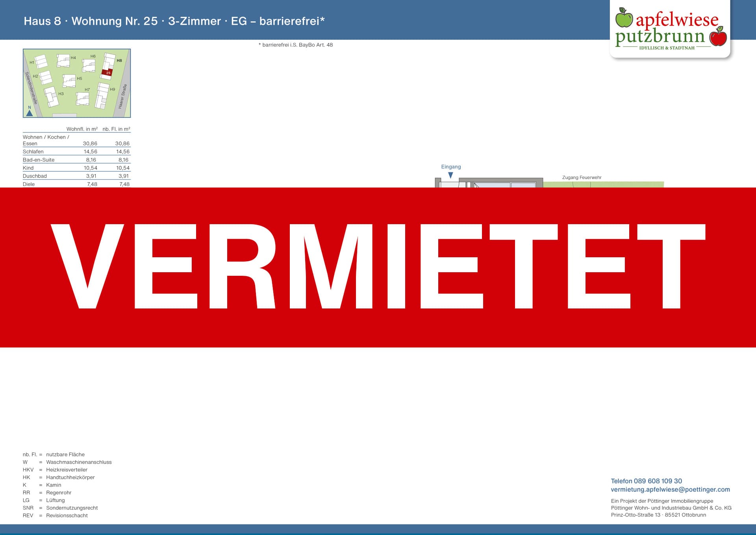
Task: Click building H1 on the site map
Action: click(x=41, y=62)
